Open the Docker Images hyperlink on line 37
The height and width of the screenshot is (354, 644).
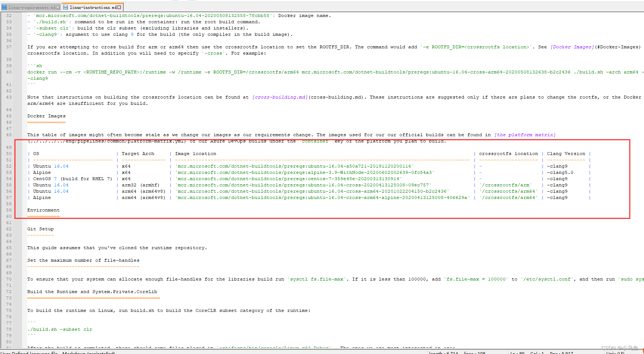pos(572,47)
